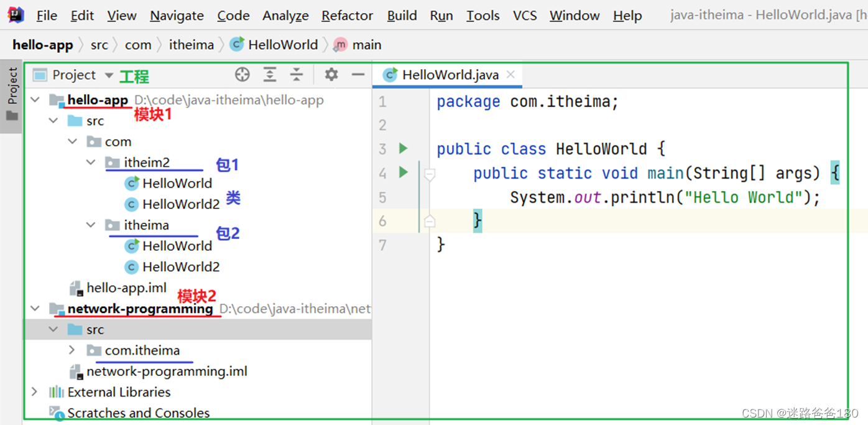
Task: Open the Window menu
Action: [x=575, y=16]
